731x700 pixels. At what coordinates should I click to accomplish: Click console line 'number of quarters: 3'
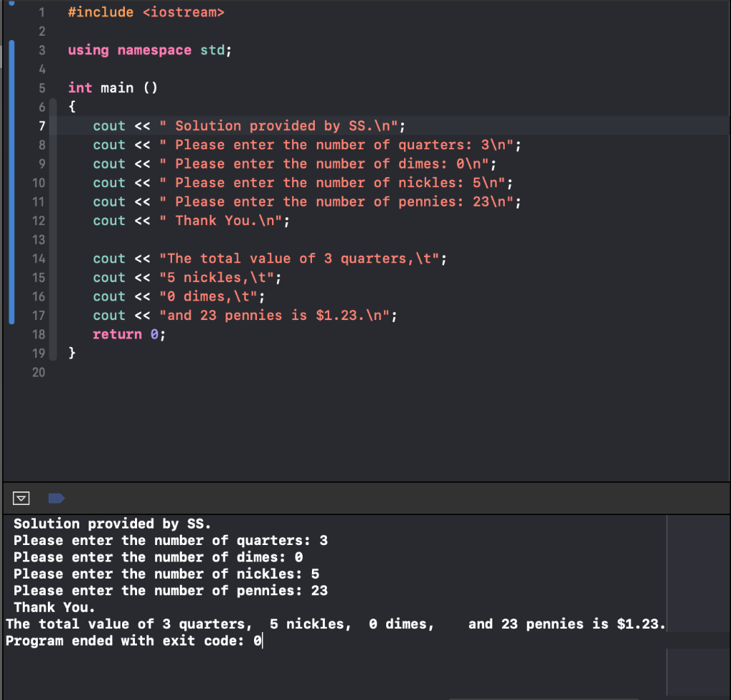171,541
